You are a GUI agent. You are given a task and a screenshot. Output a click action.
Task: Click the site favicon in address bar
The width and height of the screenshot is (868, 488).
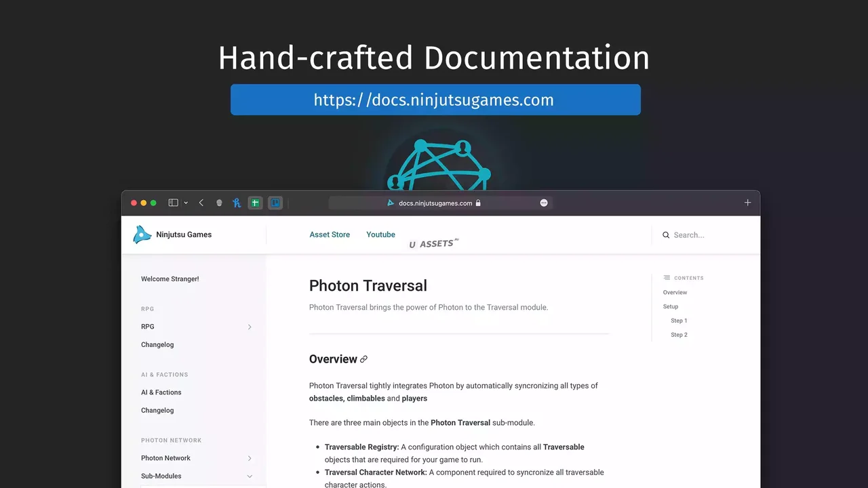tap(391, 203)
